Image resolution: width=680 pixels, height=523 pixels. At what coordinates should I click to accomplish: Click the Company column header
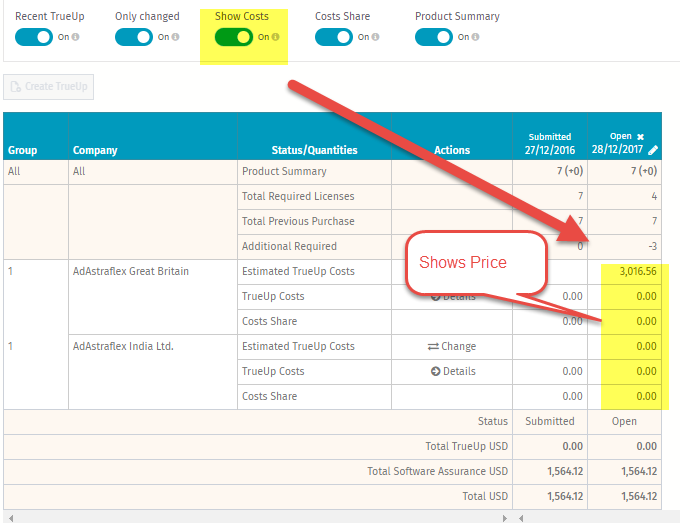tap(95, 150)
